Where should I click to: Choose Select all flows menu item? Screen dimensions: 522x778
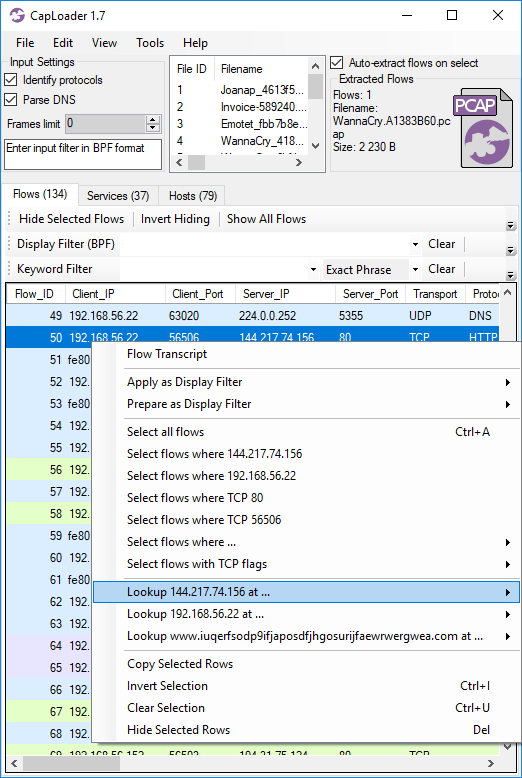(307, 432)
